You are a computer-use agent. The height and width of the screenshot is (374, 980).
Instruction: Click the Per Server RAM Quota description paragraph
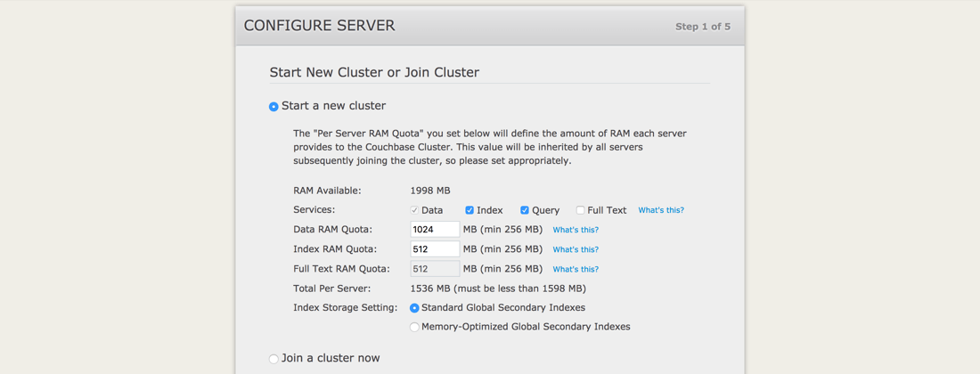pos(490,147)
